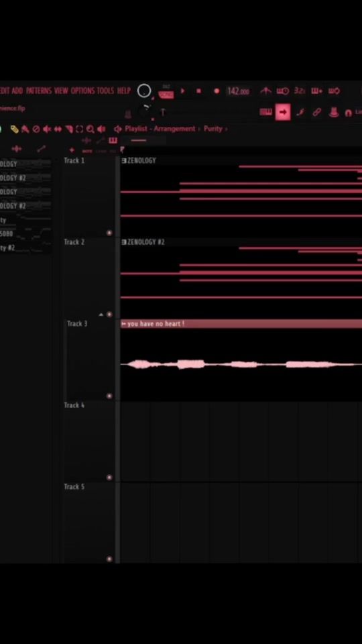Toggle the overdub blend recording icon

(x=316, y=91)
